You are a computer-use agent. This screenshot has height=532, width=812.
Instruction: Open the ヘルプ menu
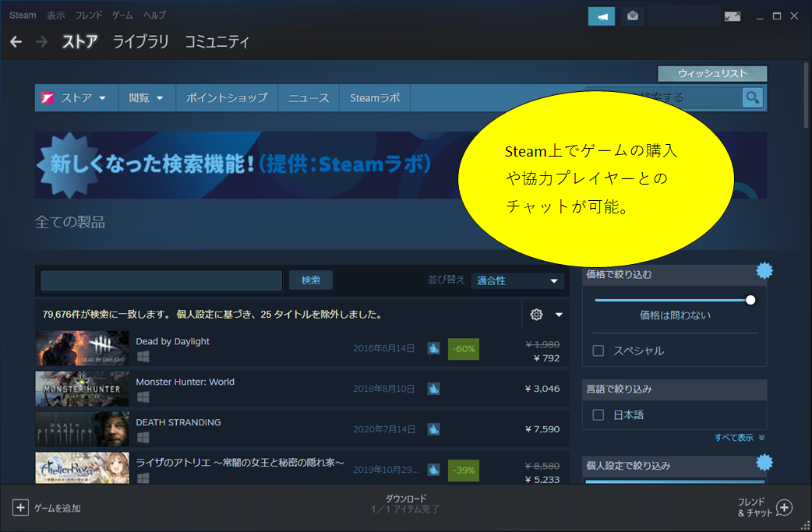[155, 16]
